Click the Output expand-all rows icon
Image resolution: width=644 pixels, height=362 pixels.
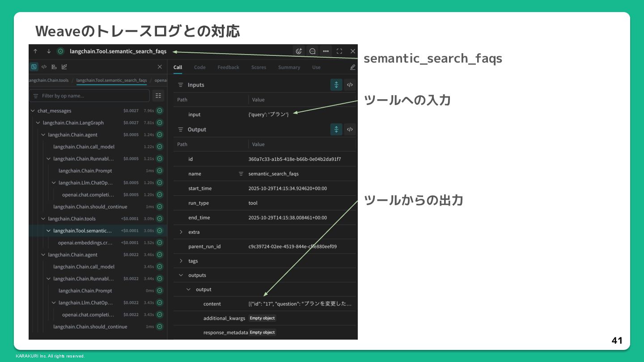336,130
